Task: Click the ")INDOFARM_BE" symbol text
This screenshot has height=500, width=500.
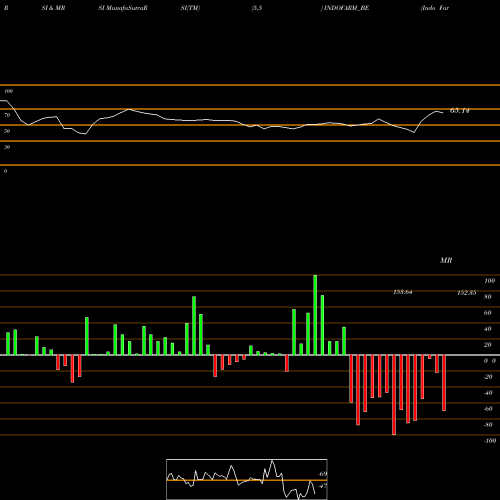Action: coord(345,8)
